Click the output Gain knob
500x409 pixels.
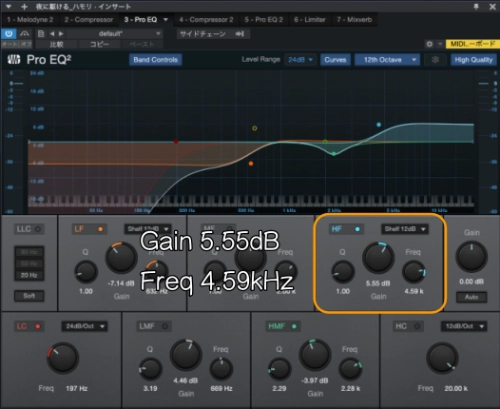coord(471,258)
